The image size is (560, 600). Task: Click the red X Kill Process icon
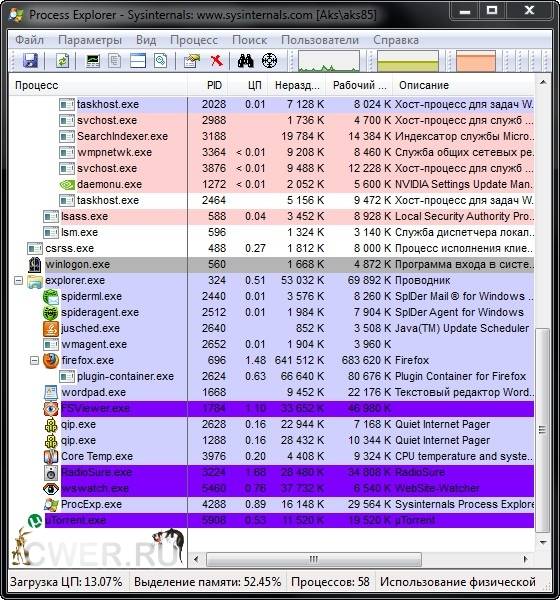point(216,60)
